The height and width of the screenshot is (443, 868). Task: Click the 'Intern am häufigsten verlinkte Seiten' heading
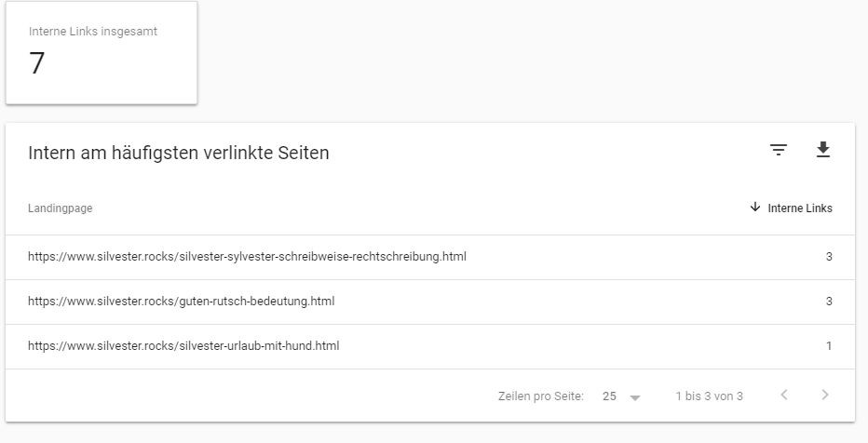pyautogui.click(x=179, y=154)
